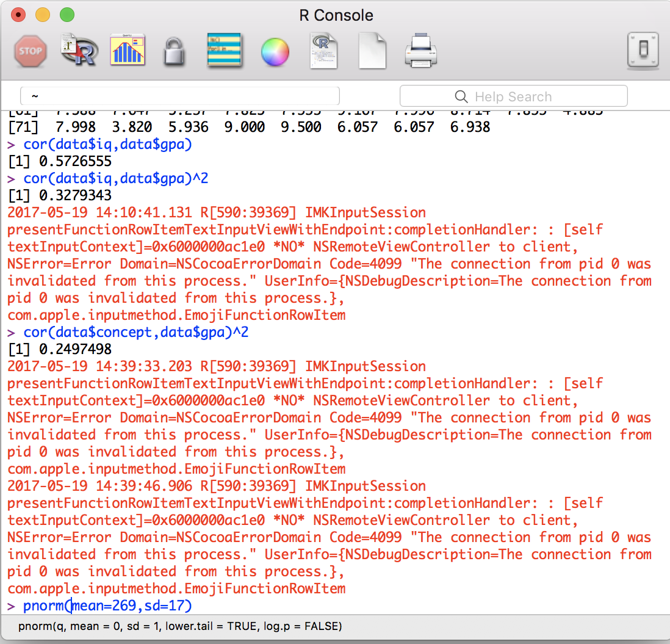
Task: Click the value 7.998 in row [71]
Action: 75,127
